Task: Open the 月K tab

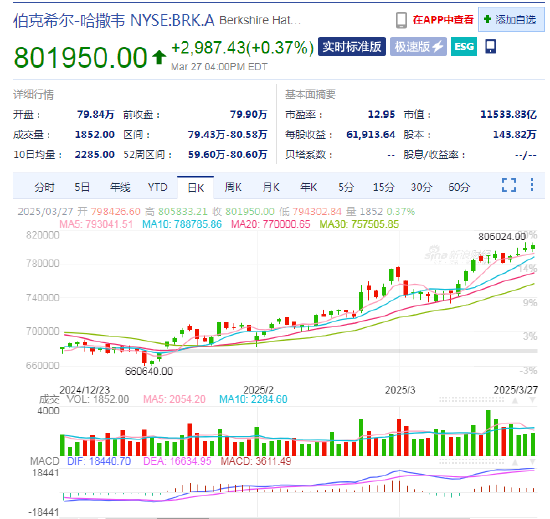Action: coord(271,187)
